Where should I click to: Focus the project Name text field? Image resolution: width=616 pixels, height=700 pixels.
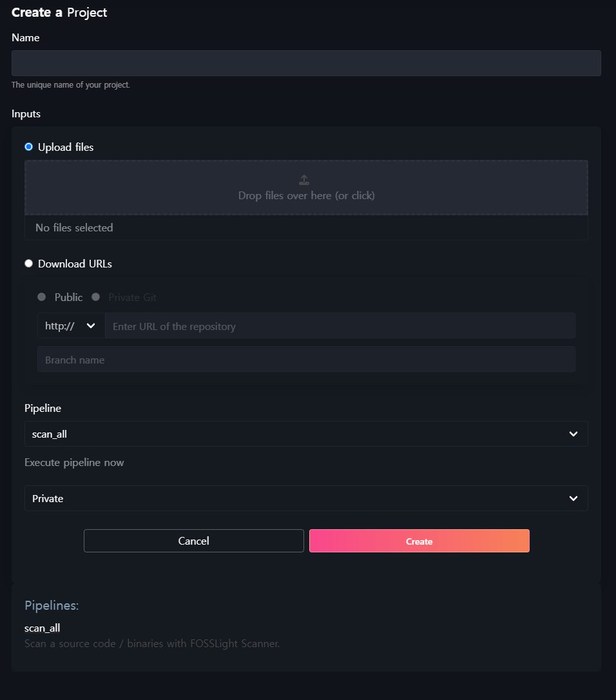pos(305,63)
